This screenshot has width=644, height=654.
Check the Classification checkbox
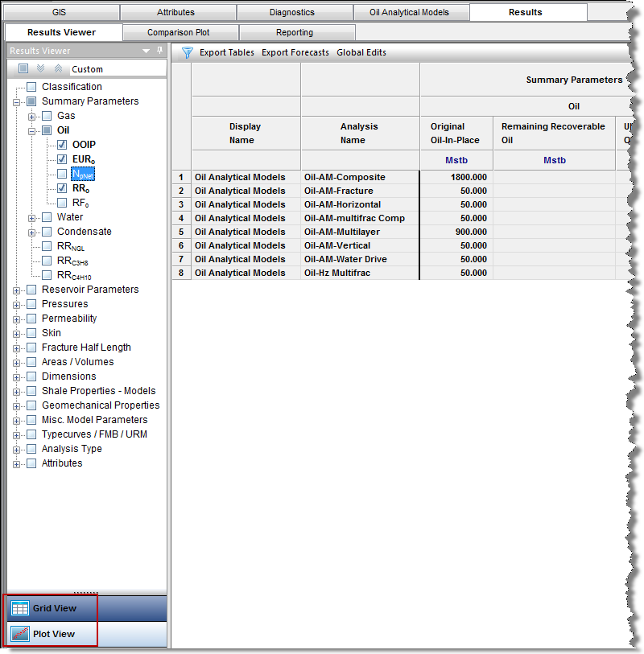[31, 87]
